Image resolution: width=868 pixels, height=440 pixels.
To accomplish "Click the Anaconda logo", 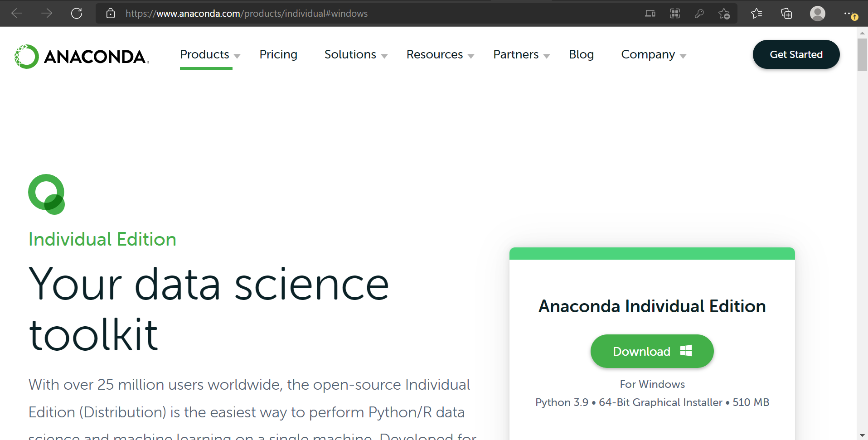I will click(x=82, y=57).
